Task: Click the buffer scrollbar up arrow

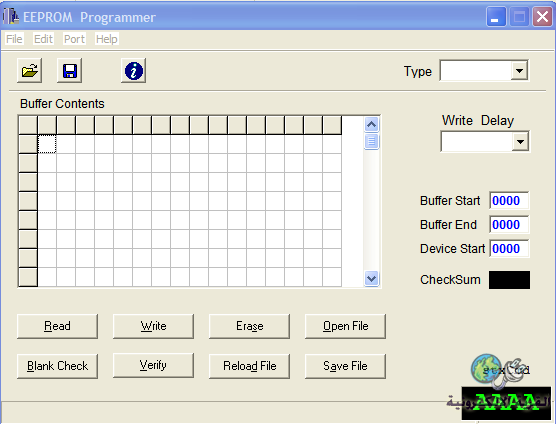Action: 371,124
